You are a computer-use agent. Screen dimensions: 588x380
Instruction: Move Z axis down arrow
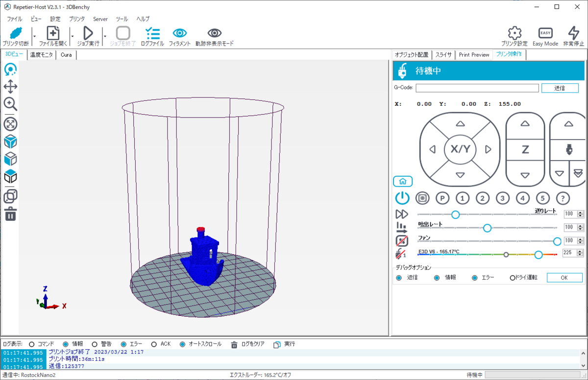pyautogui.click(x=525, y=175)
